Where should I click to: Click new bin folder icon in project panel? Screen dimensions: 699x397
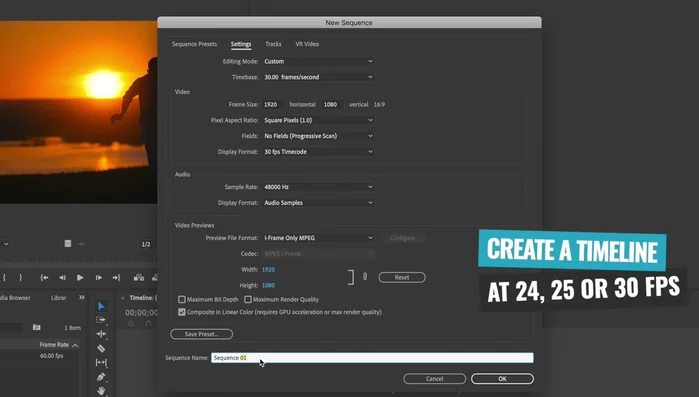pyautogui.click(x=37, y=327)
